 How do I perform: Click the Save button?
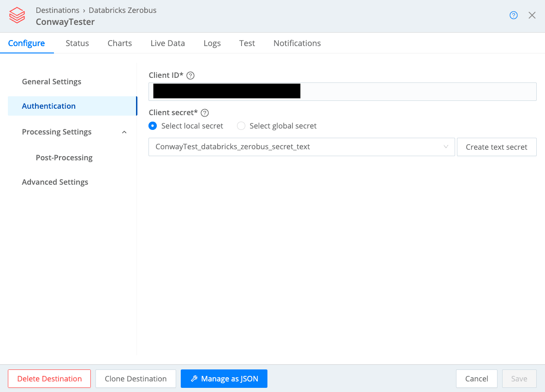[519, 379]
